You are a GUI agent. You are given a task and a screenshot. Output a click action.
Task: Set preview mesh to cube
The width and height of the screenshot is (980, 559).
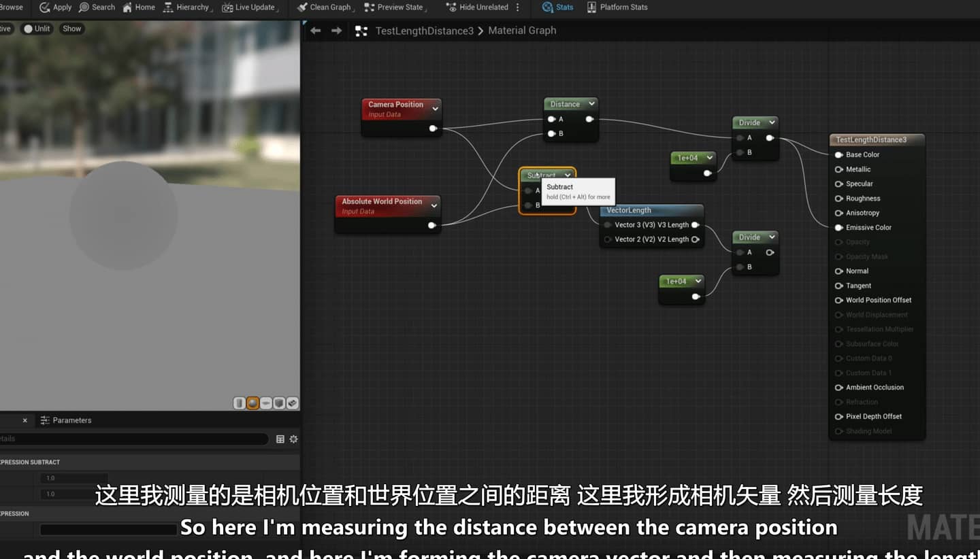click(279, 403)
